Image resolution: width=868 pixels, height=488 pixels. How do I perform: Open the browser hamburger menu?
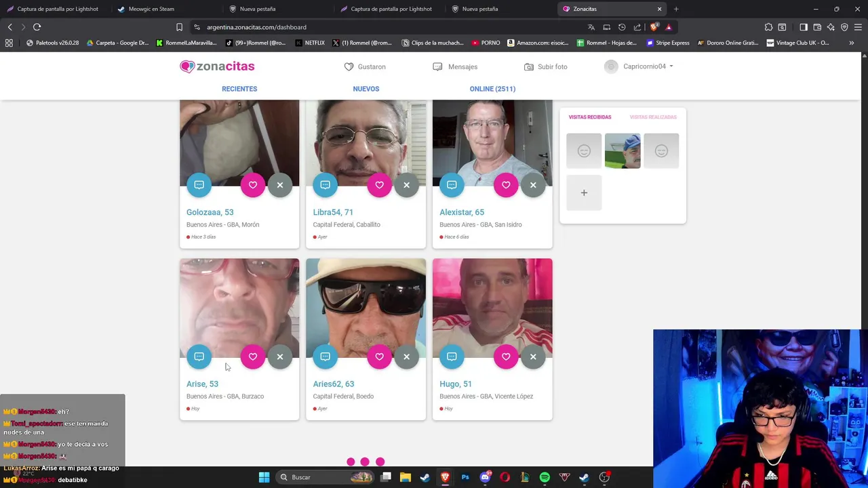point(858,27)
